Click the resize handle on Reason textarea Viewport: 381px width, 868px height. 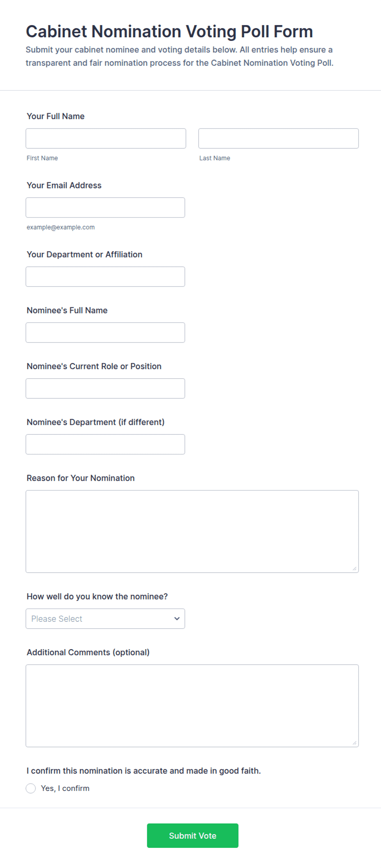[354, 568]
